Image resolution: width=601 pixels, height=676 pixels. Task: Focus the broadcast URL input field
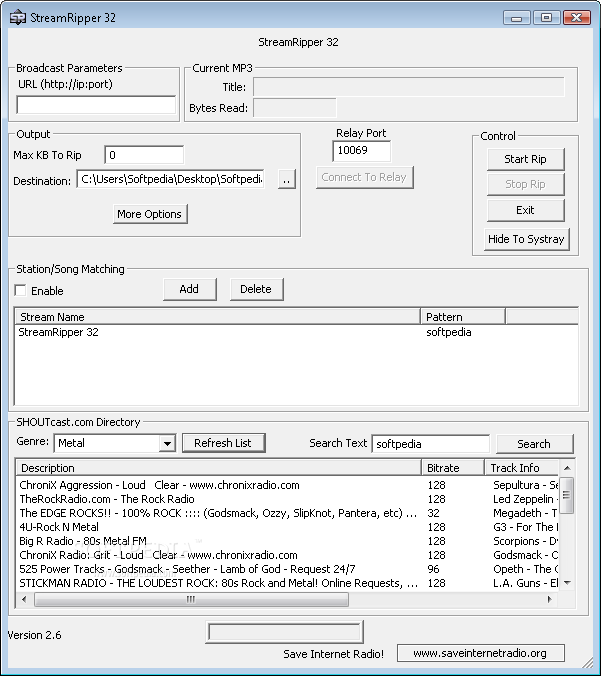(x=96, y=105)
